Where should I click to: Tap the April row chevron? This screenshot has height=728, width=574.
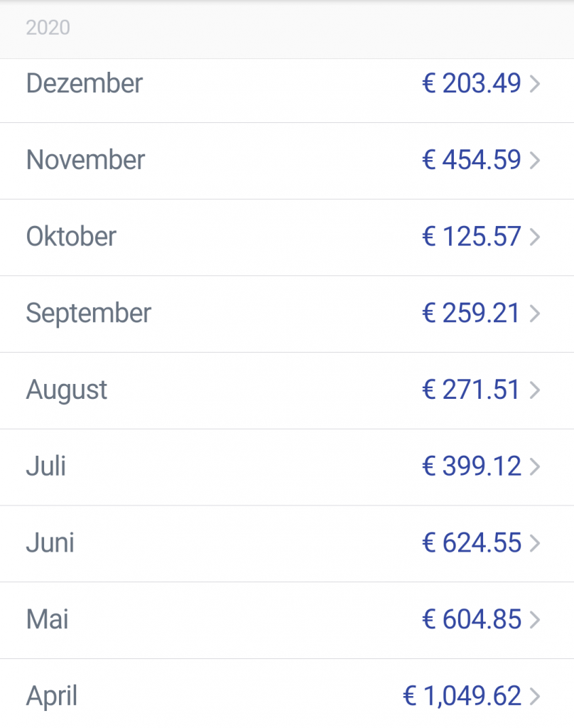[535, 696]
